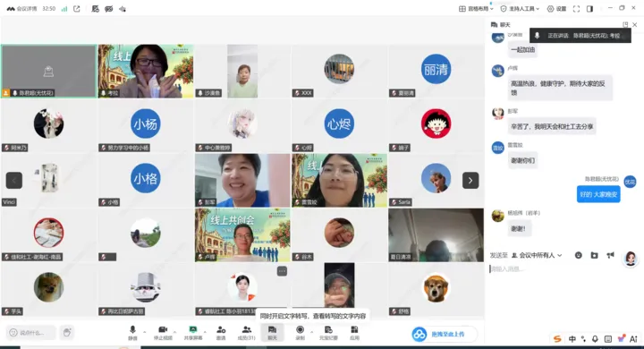Select the 小杨 participant tile
This screenshot has width=644, height=349.
pyautogui.click(x=146, y=125)
